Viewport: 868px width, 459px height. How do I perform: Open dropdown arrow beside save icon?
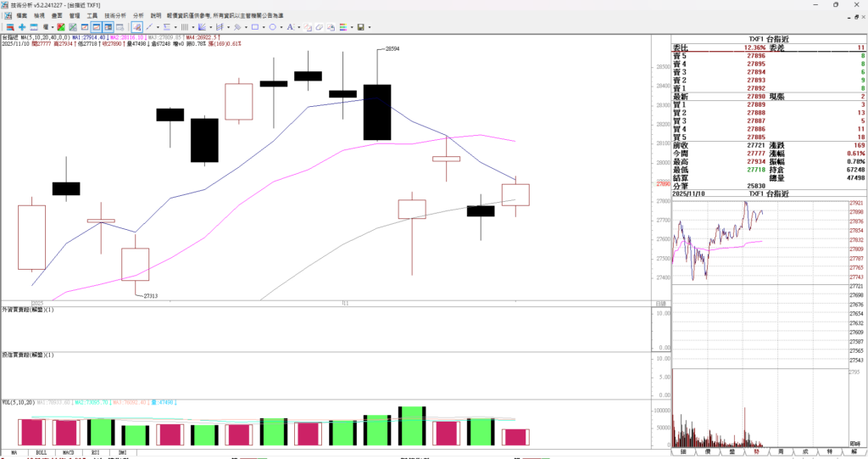(x=370, y=27)
